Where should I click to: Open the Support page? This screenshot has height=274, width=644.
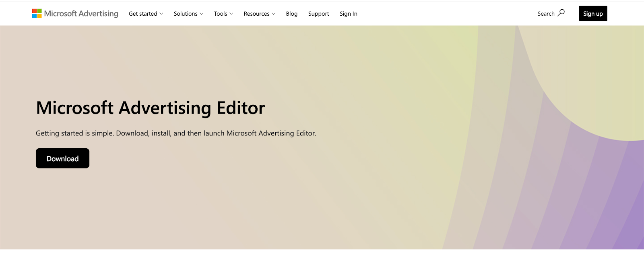tap(319, 14)
